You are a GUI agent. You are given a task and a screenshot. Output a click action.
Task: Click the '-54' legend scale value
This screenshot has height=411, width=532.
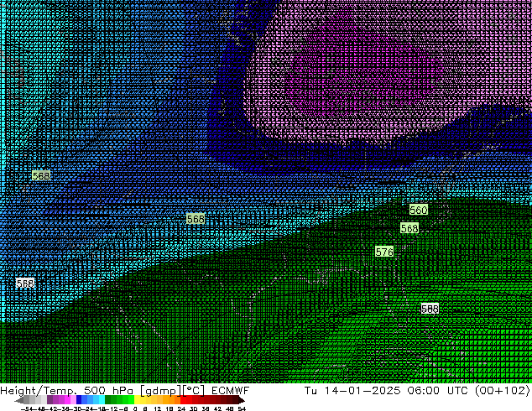point(27,408)
